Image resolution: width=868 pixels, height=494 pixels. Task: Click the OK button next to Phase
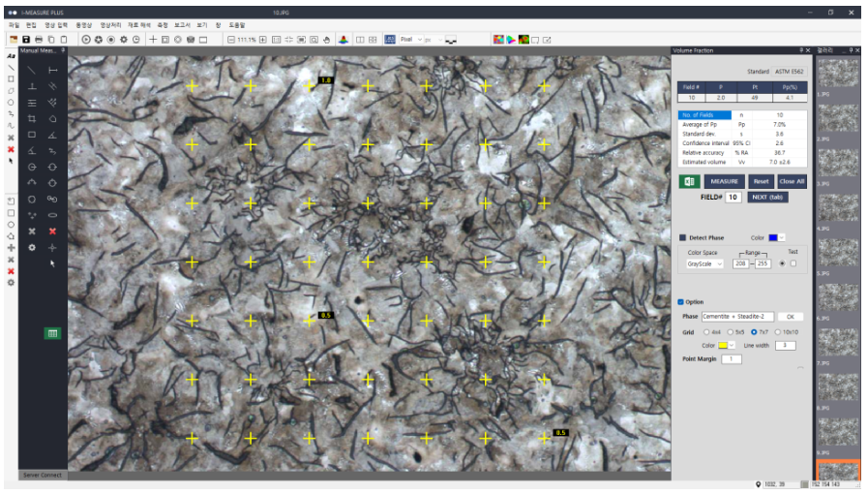pyautogui.click(x=790, y=317)
